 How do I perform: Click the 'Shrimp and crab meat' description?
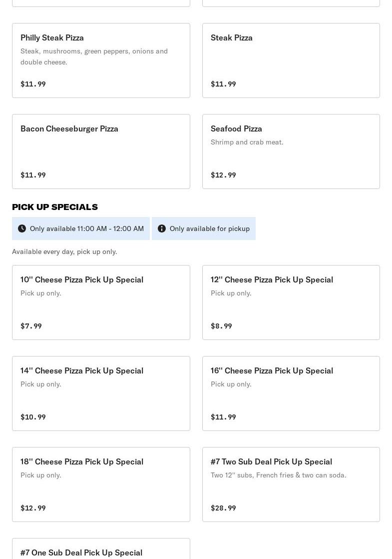tap(247, 142)
